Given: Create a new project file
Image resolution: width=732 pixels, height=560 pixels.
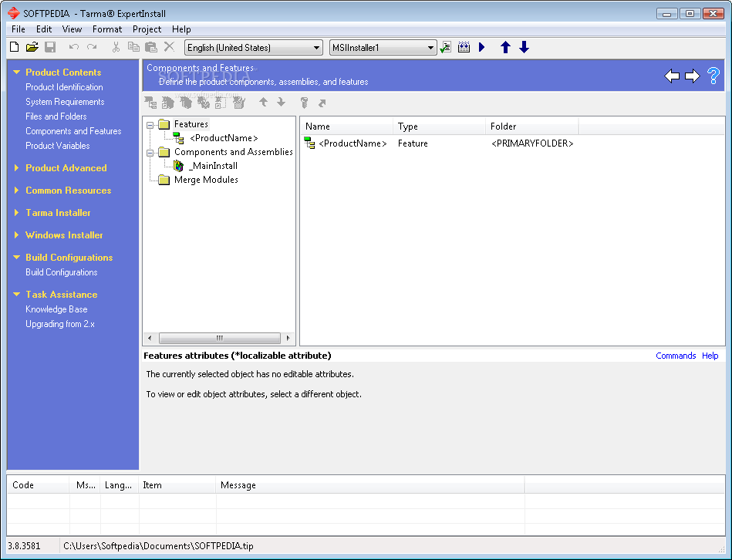Looking at the screenshot, I should tap(15, 47).
